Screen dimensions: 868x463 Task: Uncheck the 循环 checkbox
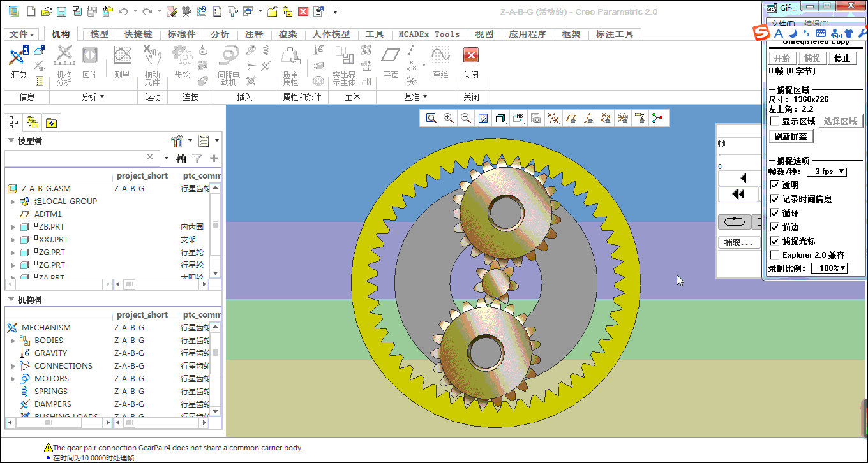click(x=775, y=213)
